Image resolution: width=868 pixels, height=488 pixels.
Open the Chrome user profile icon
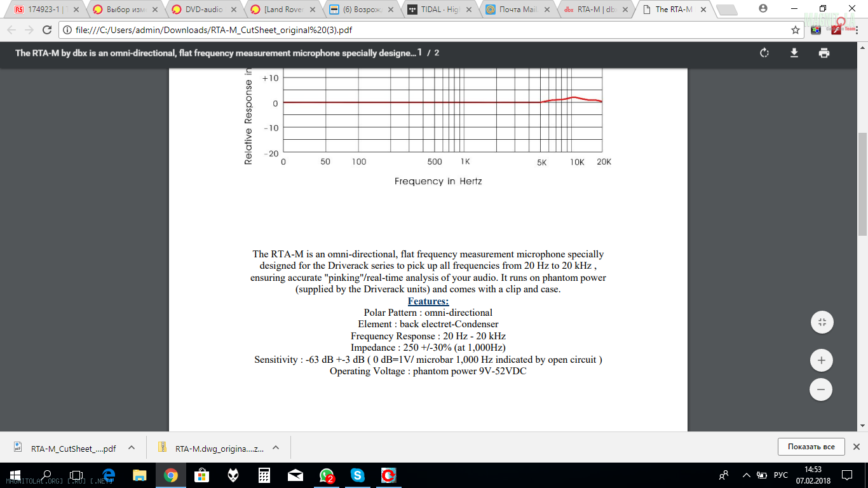[763, 8]
